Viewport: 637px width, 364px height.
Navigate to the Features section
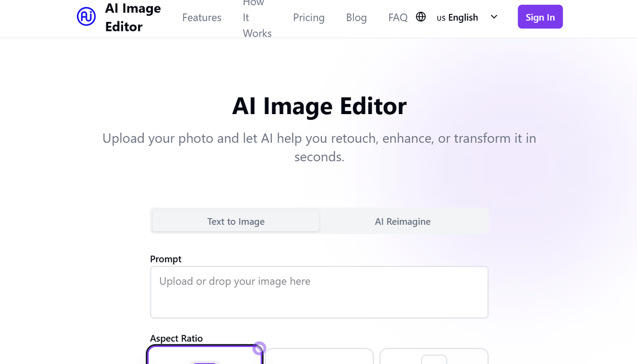coord(202,17)
